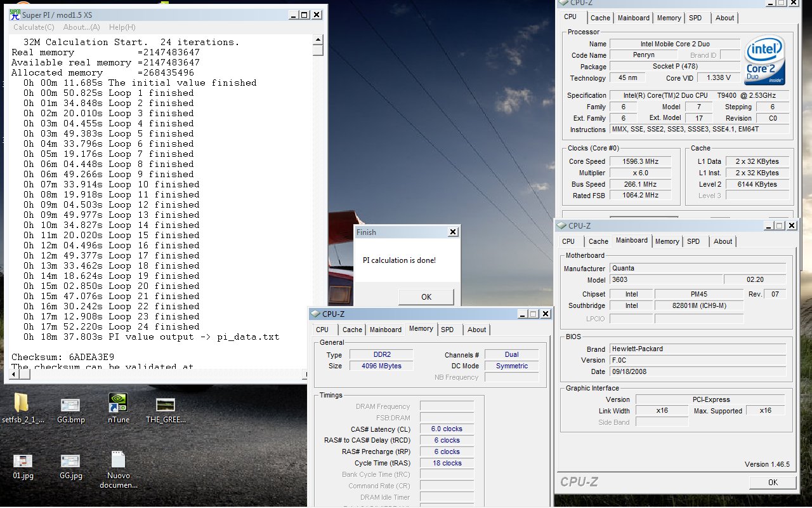812x508 pixels.
Task: Click the Level 2 cache value '6144 KBytes'
Action: click(758, 184)
